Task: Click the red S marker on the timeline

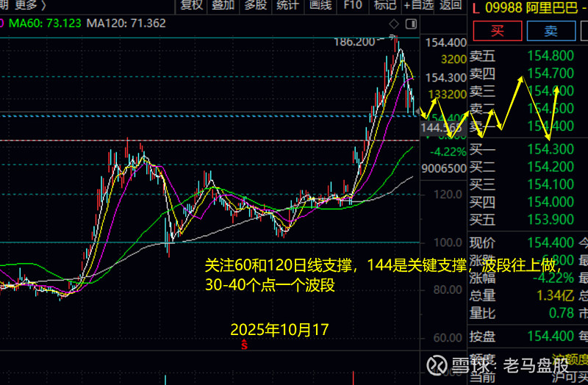Action: [x=244, y=344]
